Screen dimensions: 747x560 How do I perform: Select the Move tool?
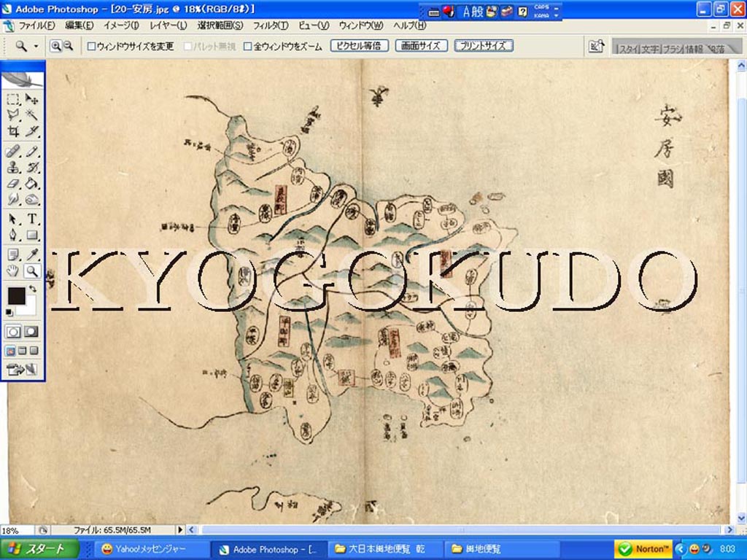point(31,99)
